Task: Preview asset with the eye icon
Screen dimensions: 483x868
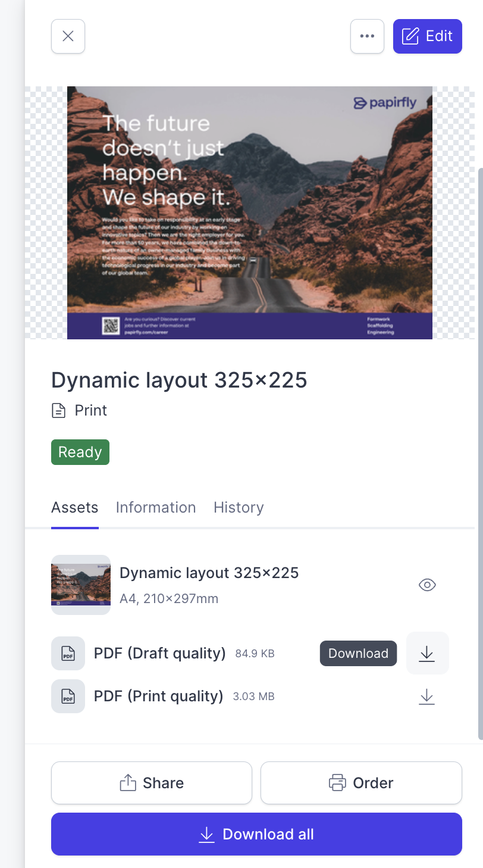Action: [427, 585]
